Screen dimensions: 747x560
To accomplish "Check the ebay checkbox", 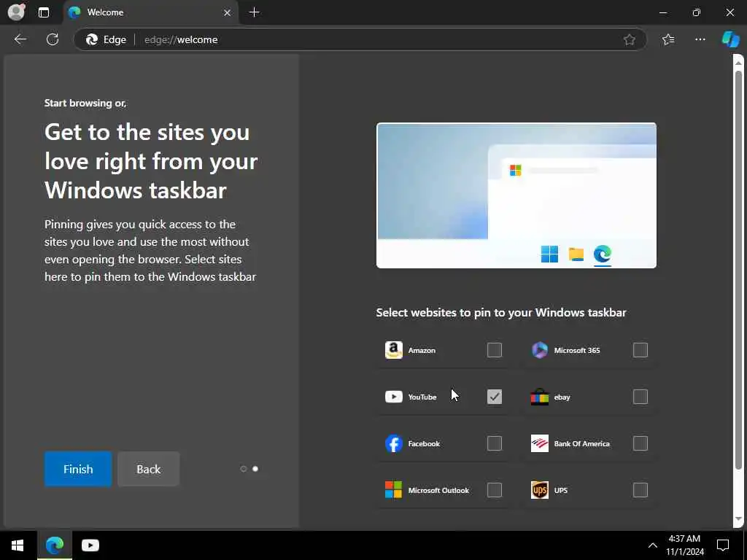I will click(x=640, y=397).
